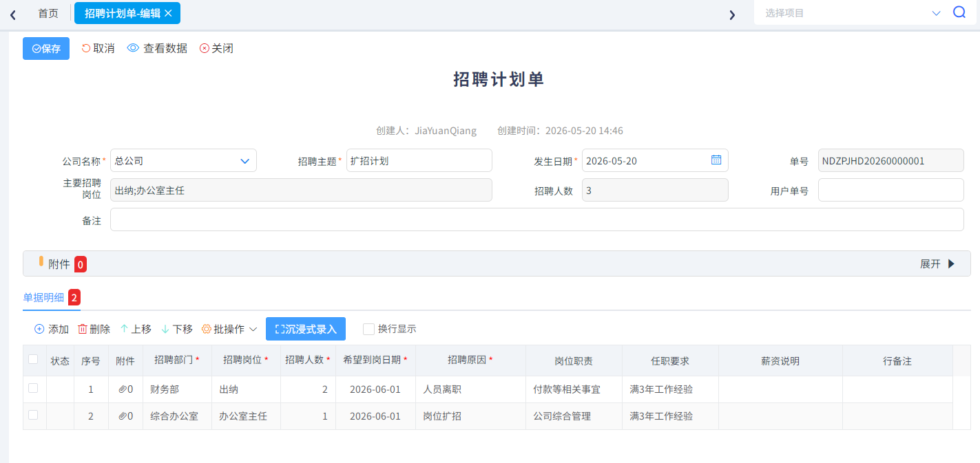The height and width of the screenshot is (463, 980).
Task: Open the 公司名称 dropdown
Action: click(183, 160)
